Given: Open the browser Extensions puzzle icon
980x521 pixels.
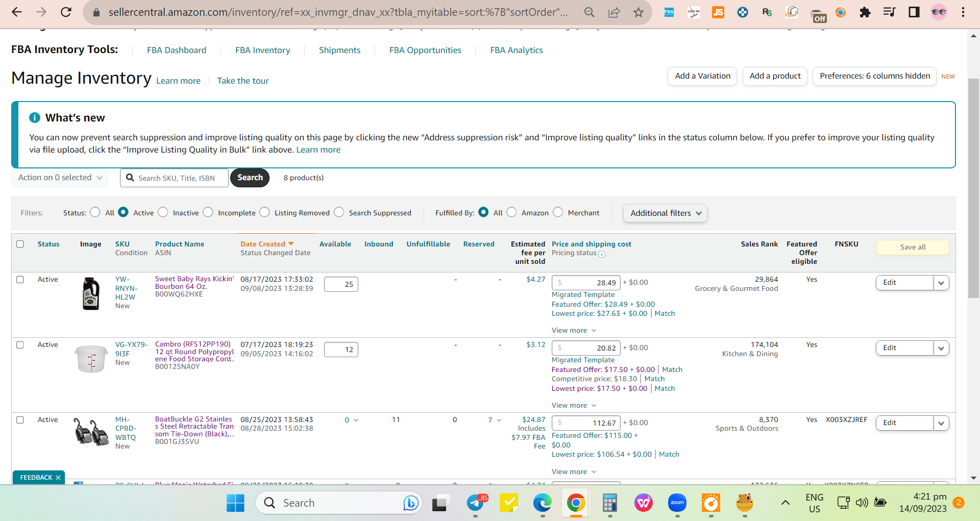Looking at the screenshot, I should coord(865,12).
